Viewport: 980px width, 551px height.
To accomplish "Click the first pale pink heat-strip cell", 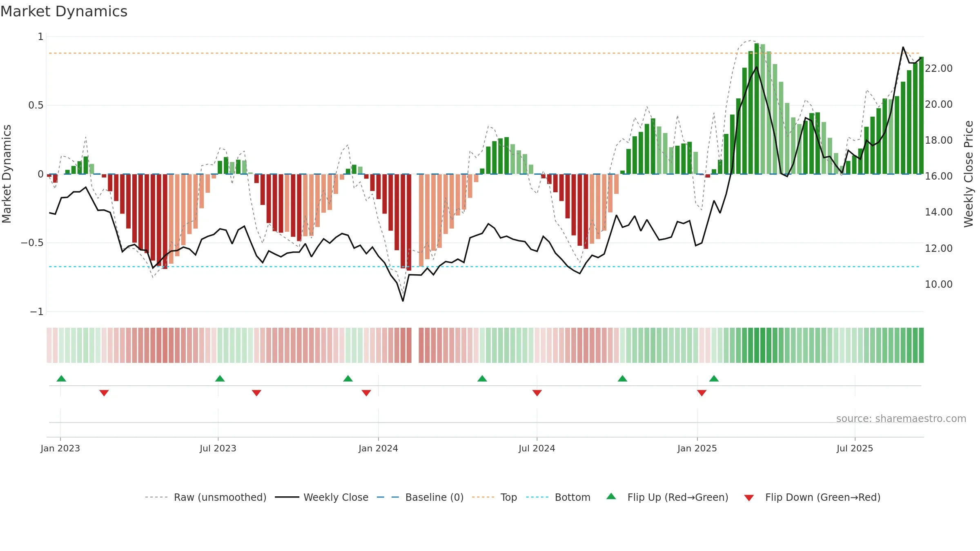I will coord(49,345).
